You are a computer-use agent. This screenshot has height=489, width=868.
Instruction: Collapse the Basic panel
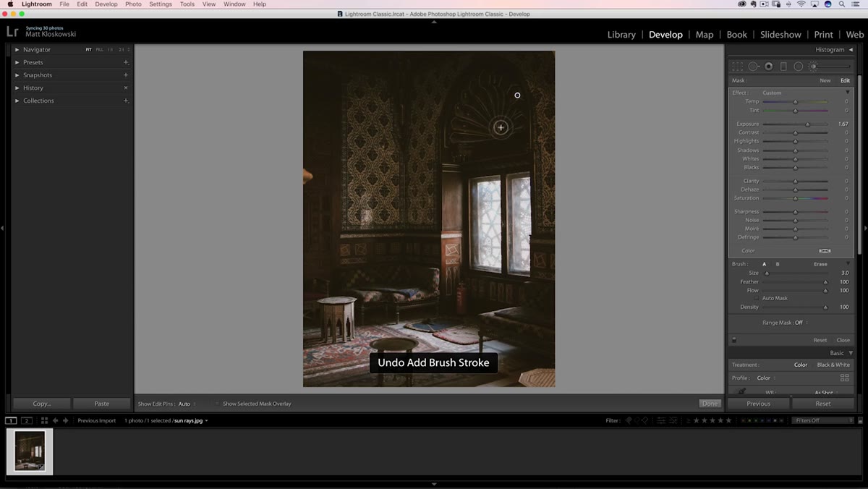(851, 353)
